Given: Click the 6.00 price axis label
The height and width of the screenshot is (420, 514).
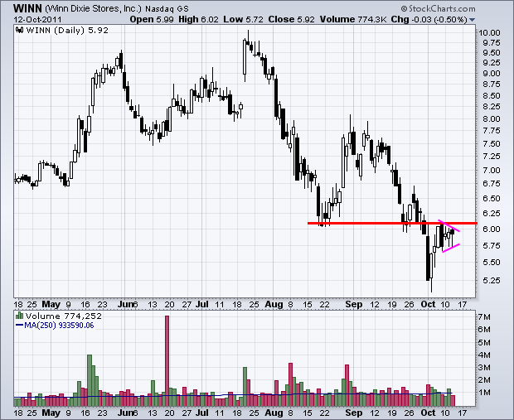Looking at the screenshot, I should coord(491,229).
